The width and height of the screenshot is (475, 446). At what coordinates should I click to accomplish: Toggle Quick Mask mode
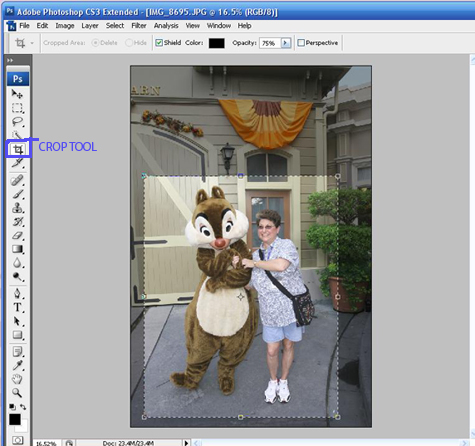17,440
